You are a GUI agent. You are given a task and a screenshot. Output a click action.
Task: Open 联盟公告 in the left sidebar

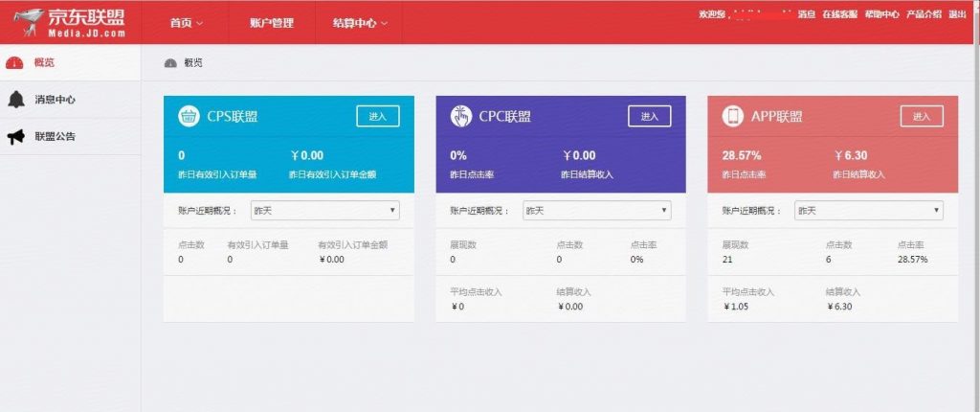tap(70, 136)
